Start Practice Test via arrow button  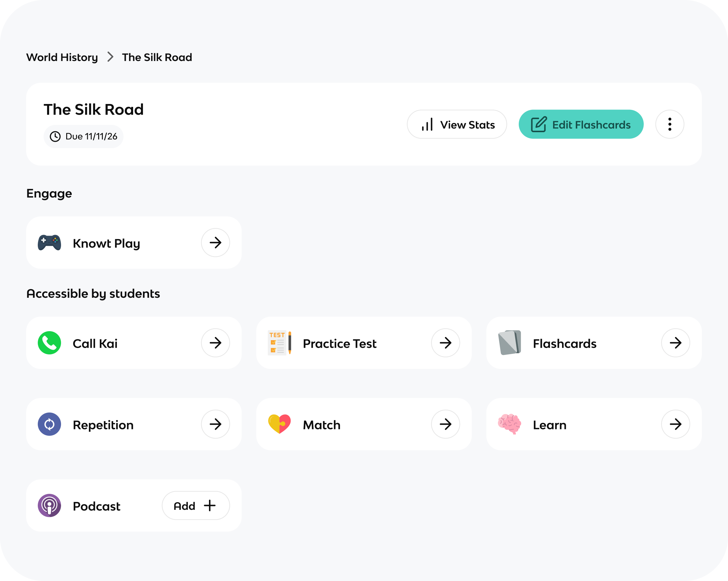point(446,343)
